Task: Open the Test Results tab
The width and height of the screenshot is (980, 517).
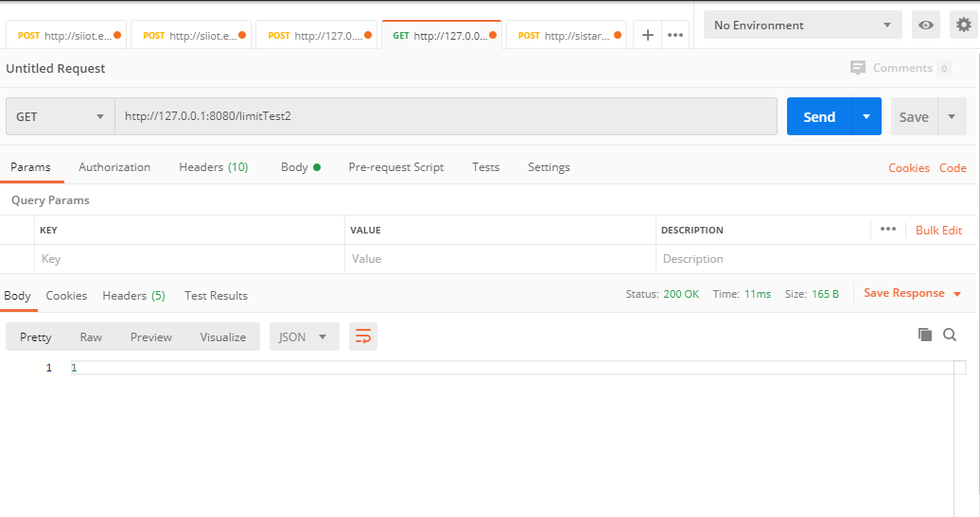Action: coord(216,295)
